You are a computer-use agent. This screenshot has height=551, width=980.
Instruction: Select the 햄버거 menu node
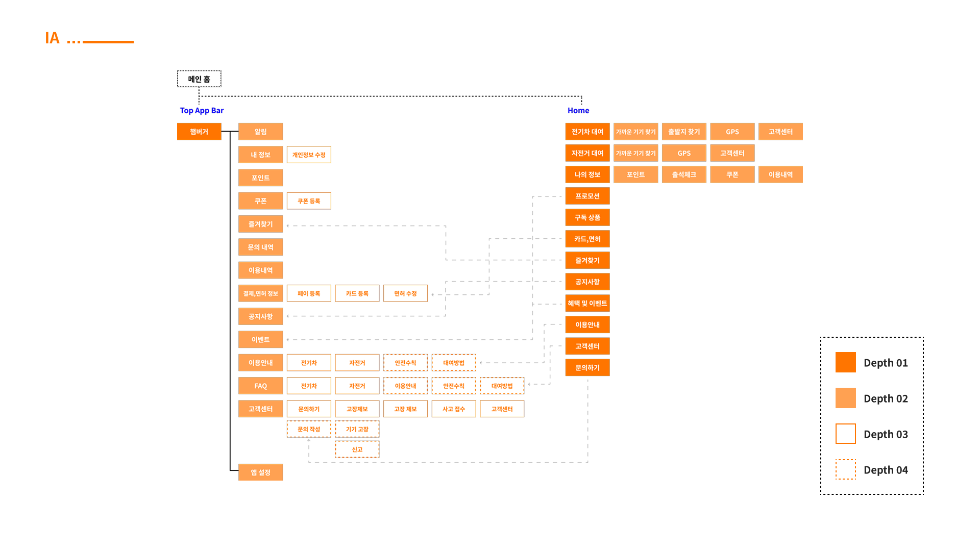pyautogui.click(x=199, y=132)
